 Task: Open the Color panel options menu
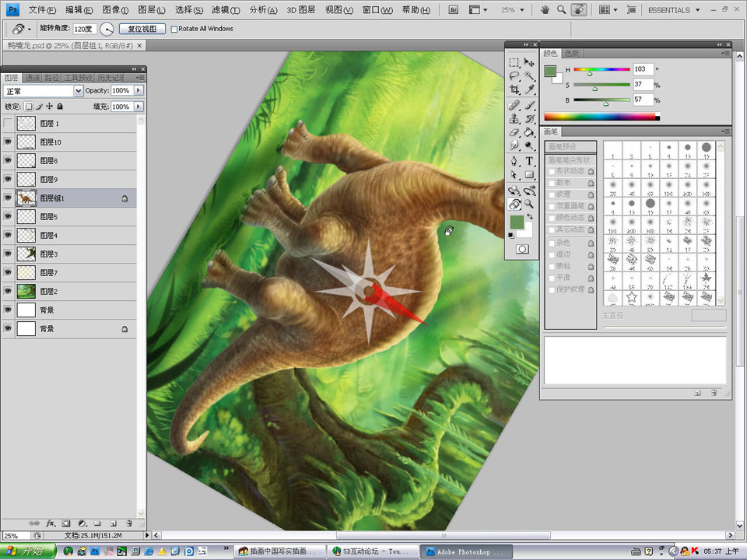(x=726, y=54)
